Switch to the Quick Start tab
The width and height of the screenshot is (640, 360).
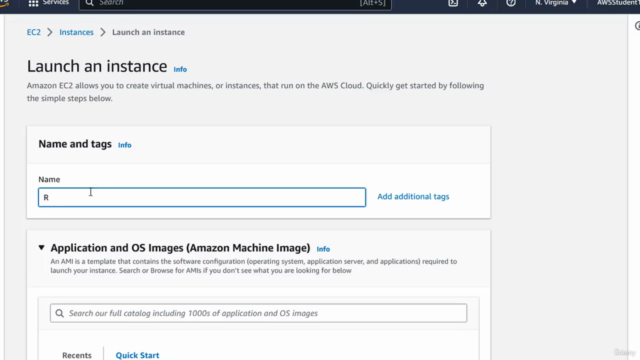tap(138, 355)
